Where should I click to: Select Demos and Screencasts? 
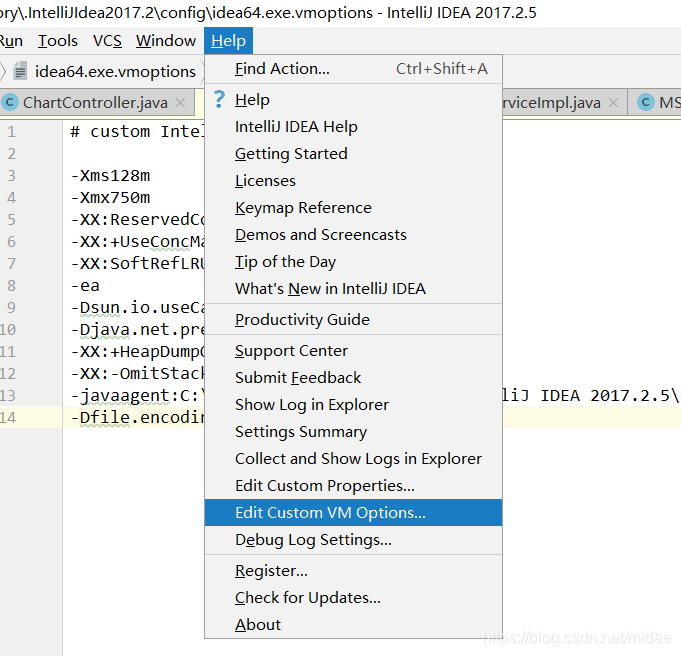353,235
